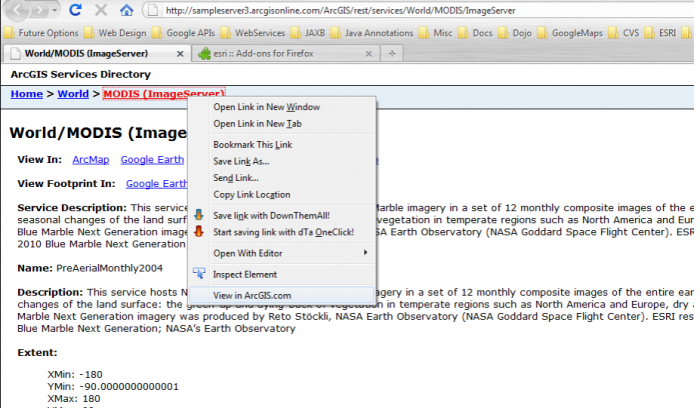The width and height of the screenshot is (700, 408).
Task: Open View In Google Earth link
Action: [x=152, y=160]
